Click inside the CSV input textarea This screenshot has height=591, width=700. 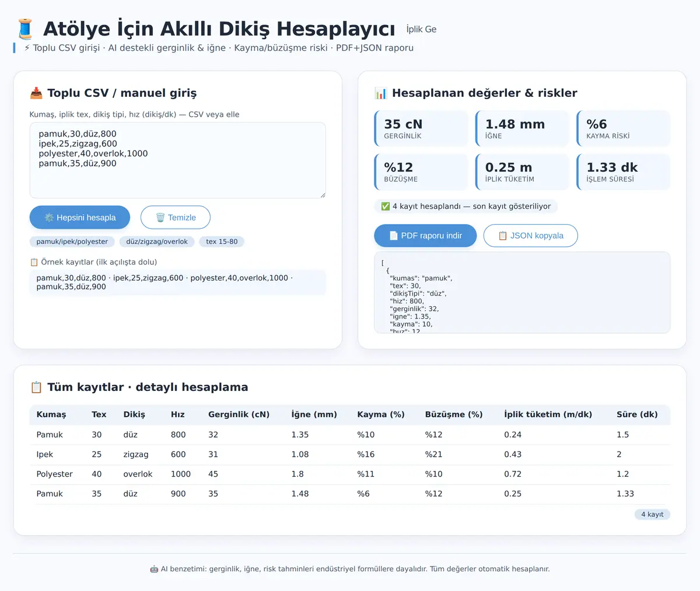tap(177, 160)
